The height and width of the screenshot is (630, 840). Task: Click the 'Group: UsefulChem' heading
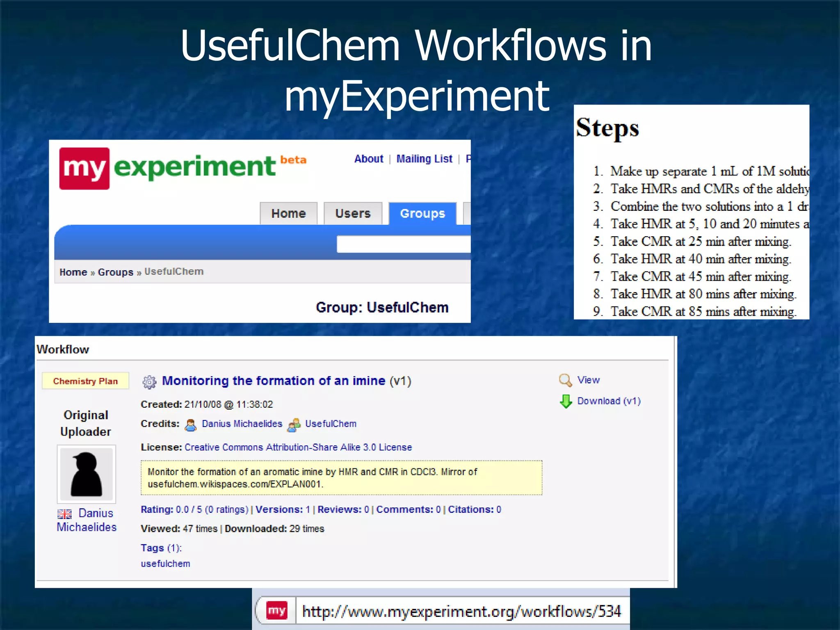pos(382,307)
